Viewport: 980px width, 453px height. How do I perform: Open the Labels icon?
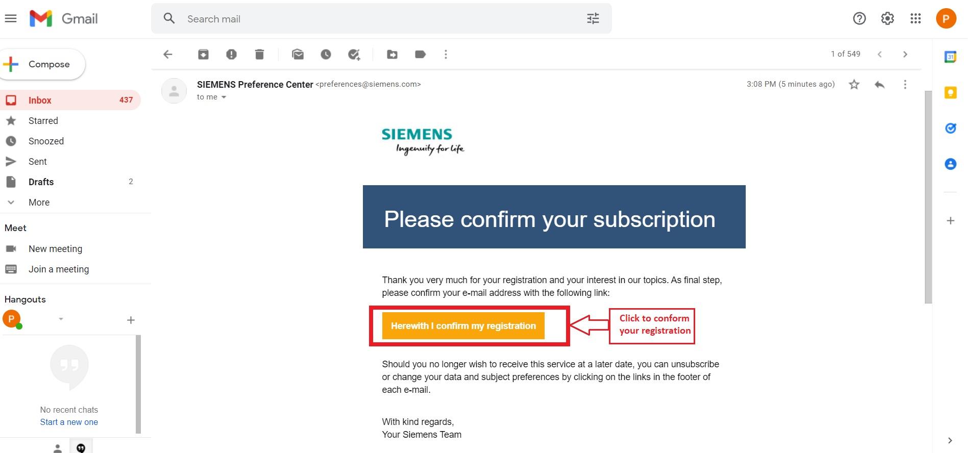tap(420, 54)
